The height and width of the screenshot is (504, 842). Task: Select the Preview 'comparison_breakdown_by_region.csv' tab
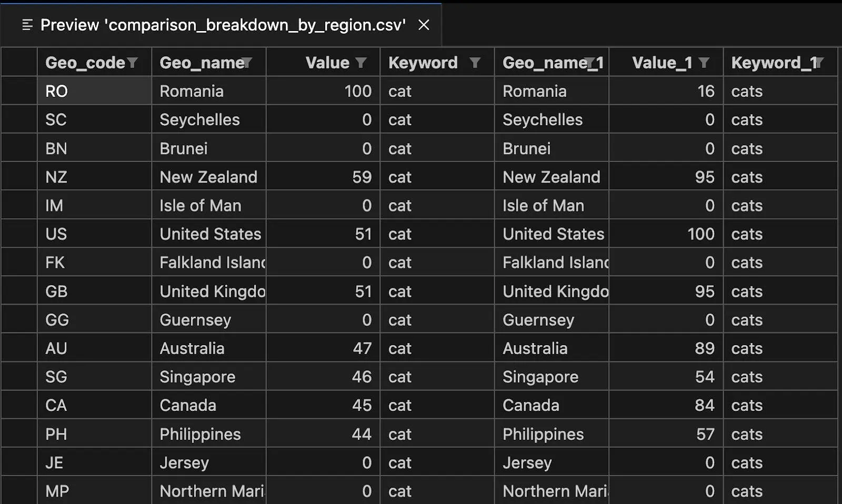click(221, 25)
